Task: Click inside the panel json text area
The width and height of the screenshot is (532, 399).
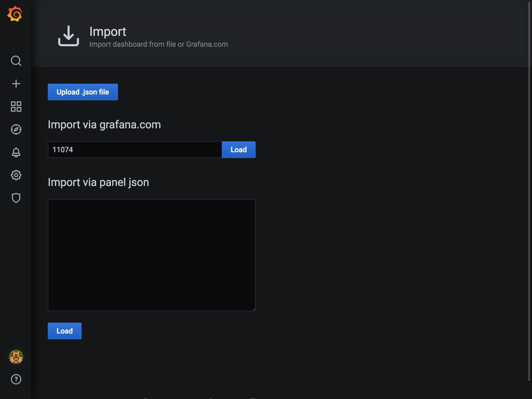Action: (151, 255)
